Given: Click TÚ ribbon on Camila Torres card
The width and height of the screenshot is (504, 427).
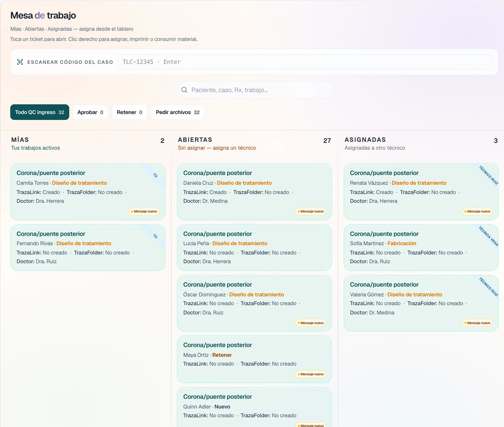Looking at the screenshot, I should tap(155, 175).
